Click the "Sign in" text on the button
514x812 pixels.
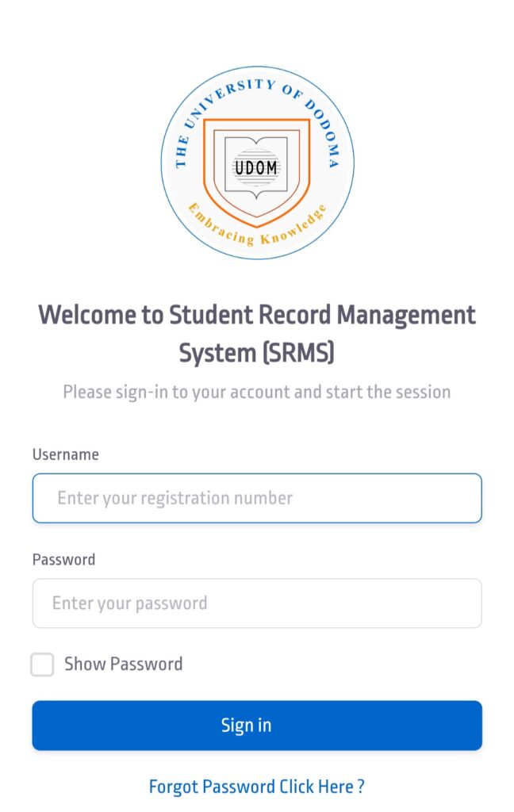(x=246, y=726)
